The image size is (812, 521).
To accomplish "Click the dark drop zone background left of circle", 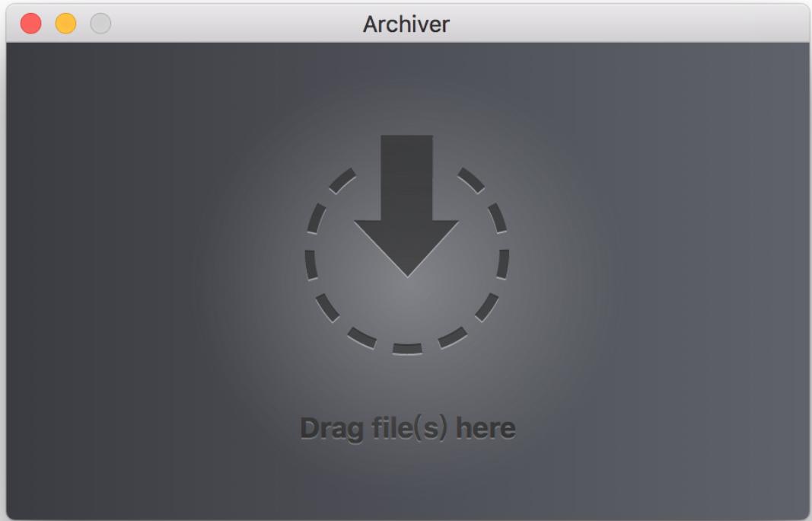I will point(129,259).
